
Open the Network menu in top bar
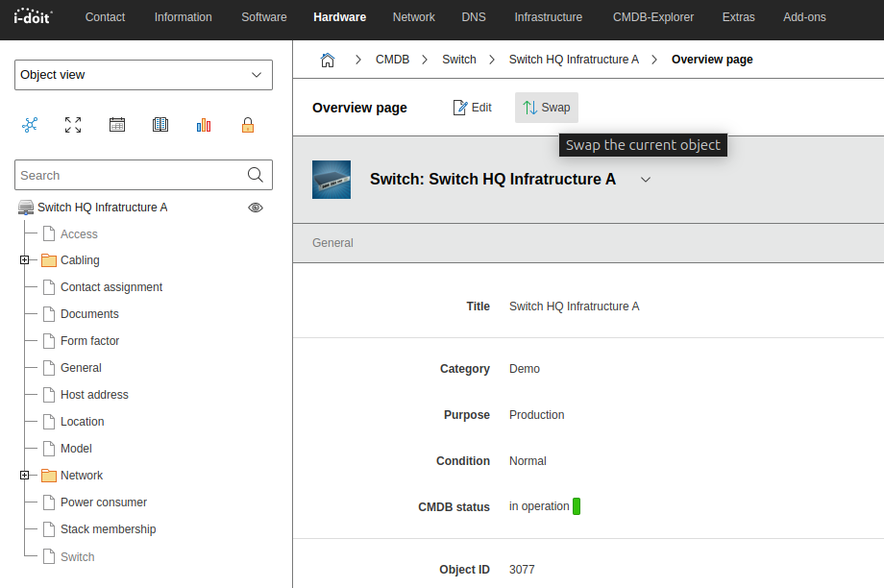414,17
